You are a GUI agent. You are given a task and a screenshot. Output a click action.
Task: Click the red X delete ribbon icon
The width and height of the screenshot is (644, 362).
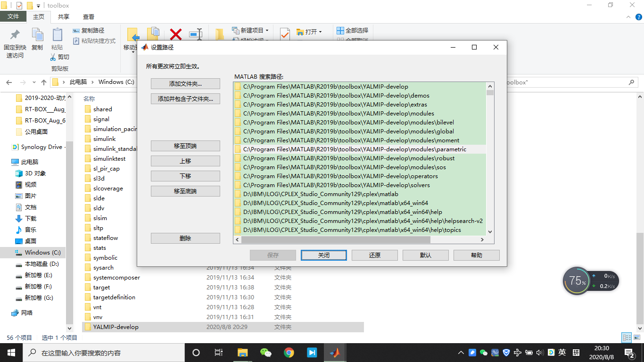point(176,34)
